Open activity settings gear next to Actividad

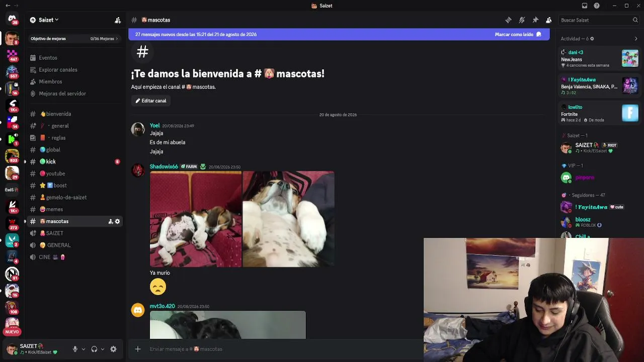coord(592,39)
